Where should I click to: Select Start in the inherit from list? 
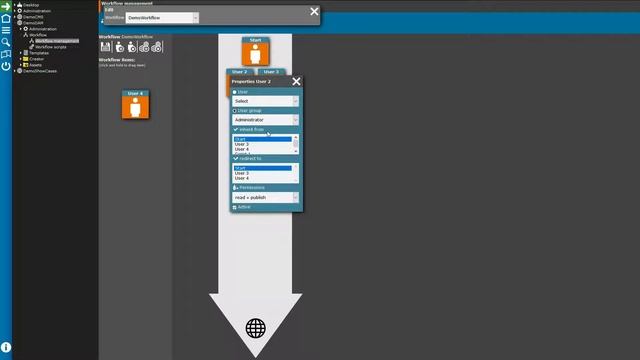point(262,140)
